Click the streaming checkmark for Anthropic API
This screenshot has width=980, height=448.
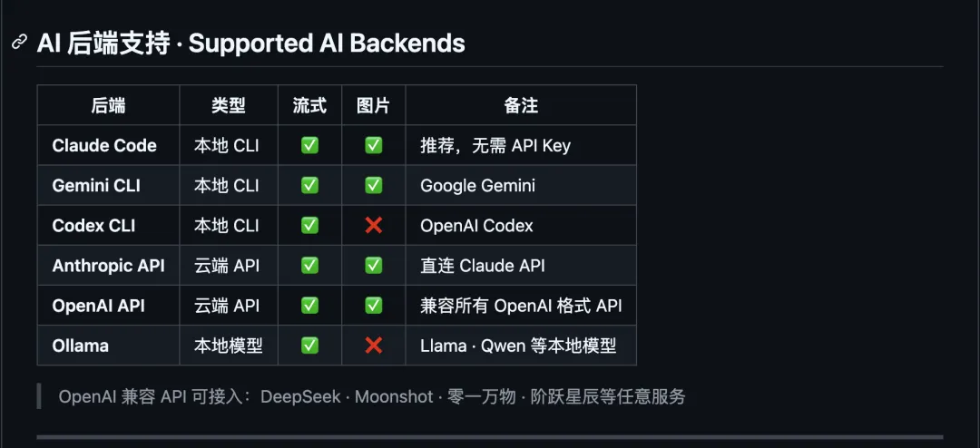pos(310,266)
